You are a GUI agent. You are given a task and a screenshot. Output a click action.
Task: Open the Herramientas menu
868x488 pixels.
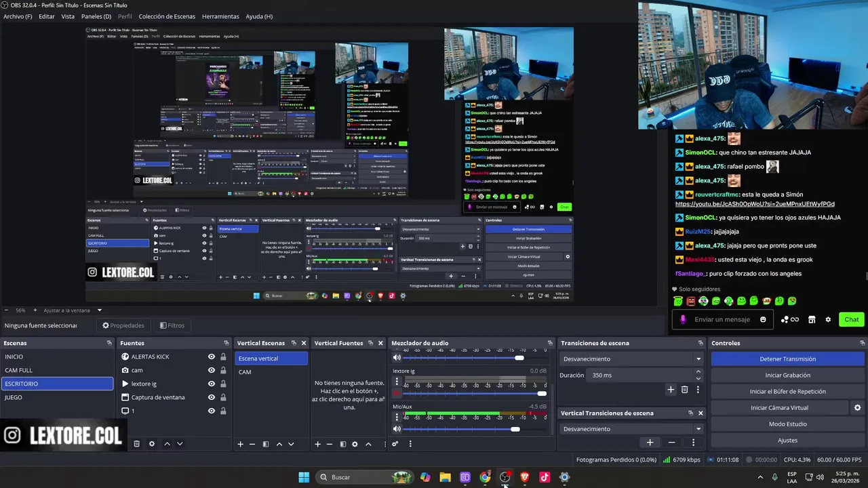(220, 16)
